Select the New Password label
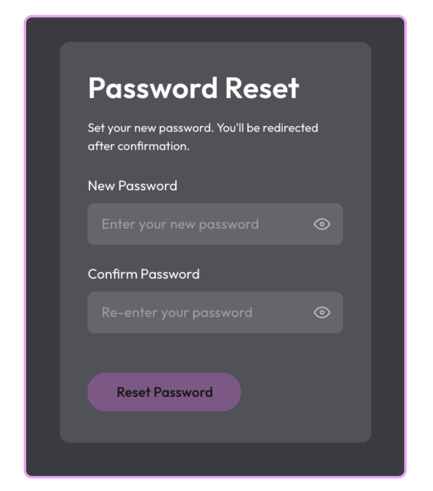 click(132, 186)
